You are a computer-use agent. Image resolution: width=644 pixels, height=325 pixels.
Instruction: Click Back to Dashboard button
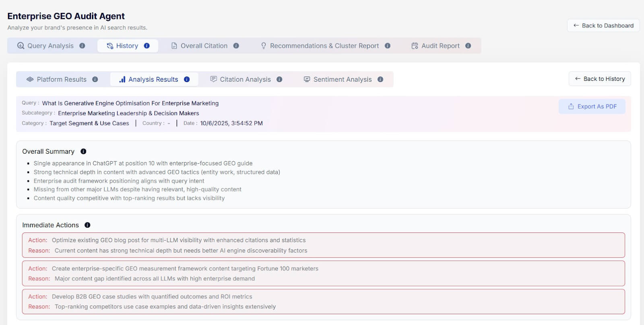pos(603,26)
